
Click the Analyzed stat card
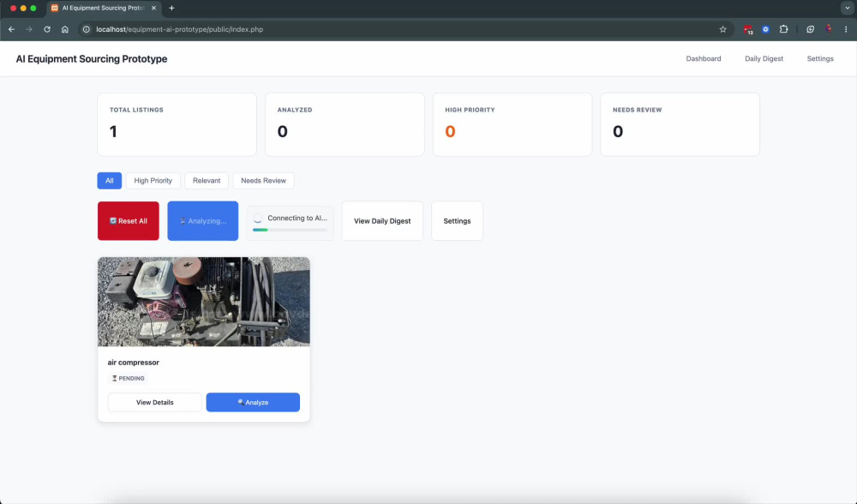tap(345, 124)
